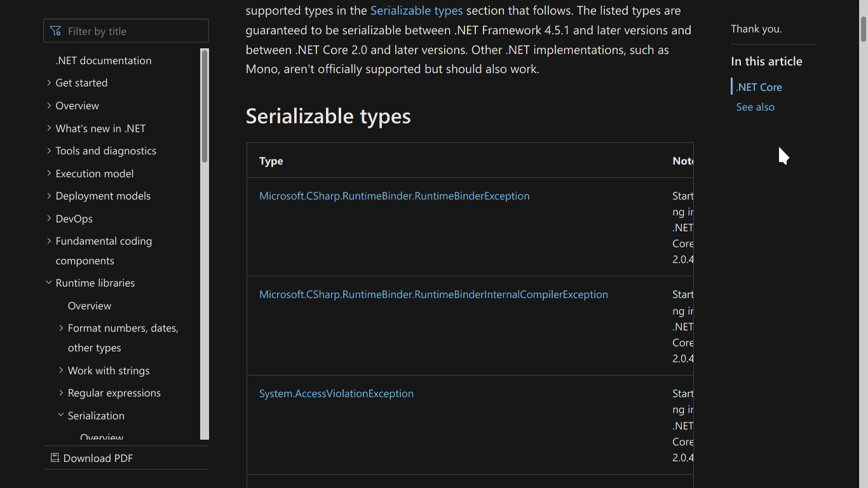This screenshot has height=488, width=868.
Task: Open the Serializable types link
Action: click(416, 10)
